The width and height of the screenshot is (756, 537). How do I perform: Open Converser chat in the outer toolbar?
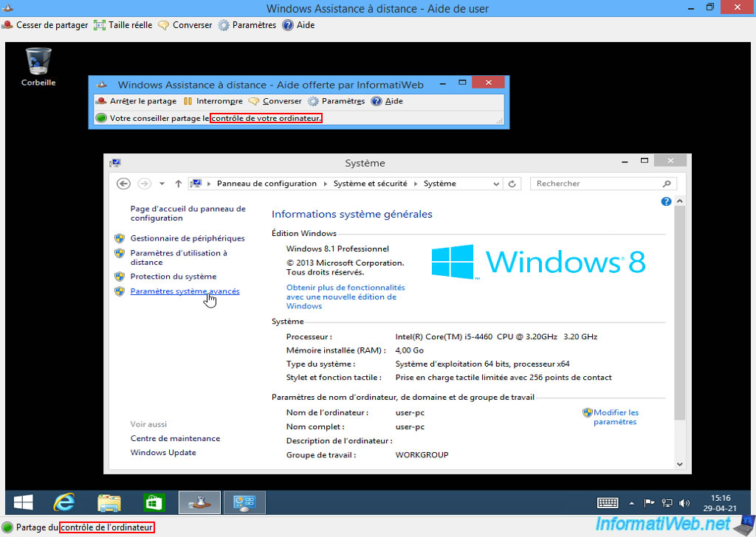[x=185, y=25]
